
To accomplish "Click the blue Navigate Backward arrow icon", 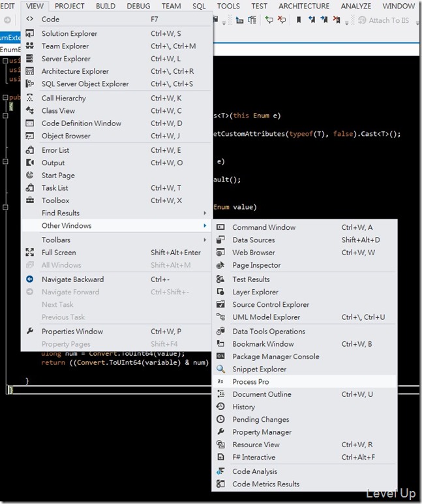I will click(x=30, y=279).
